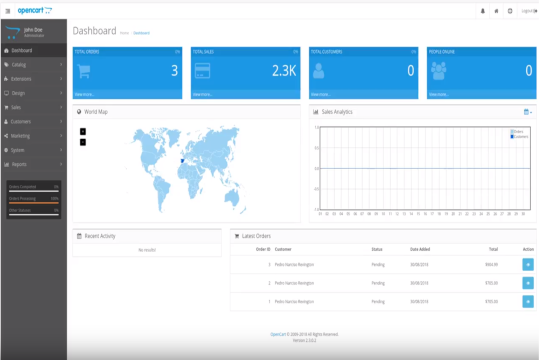Open View more under Total Orders

[x=84, y=94]
